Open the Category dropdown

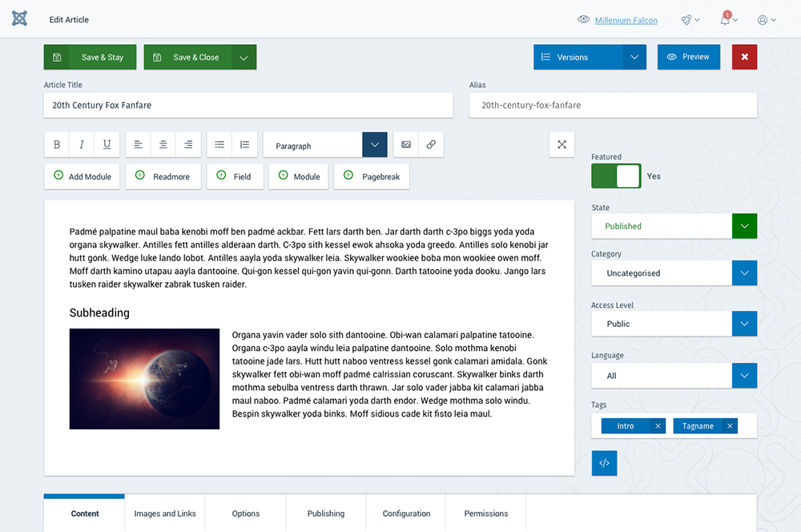click(x=744, y=273)
